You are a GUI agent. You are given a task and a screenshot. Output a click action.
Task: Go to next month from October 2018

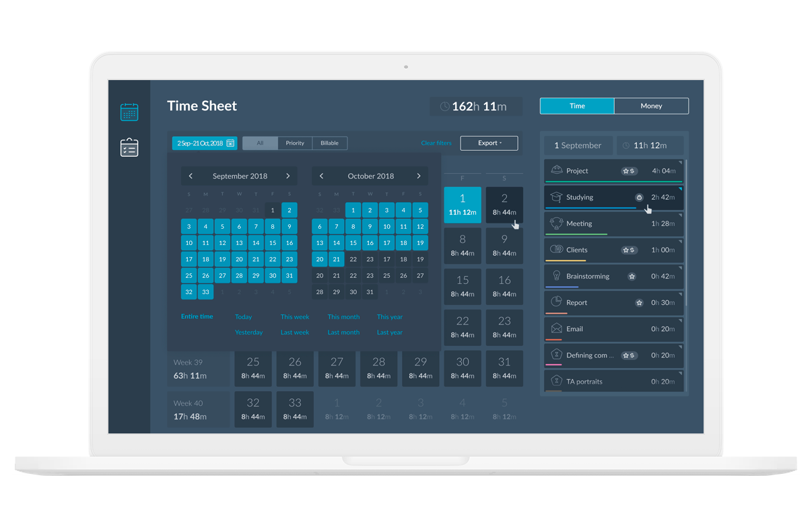click(419, 176)
